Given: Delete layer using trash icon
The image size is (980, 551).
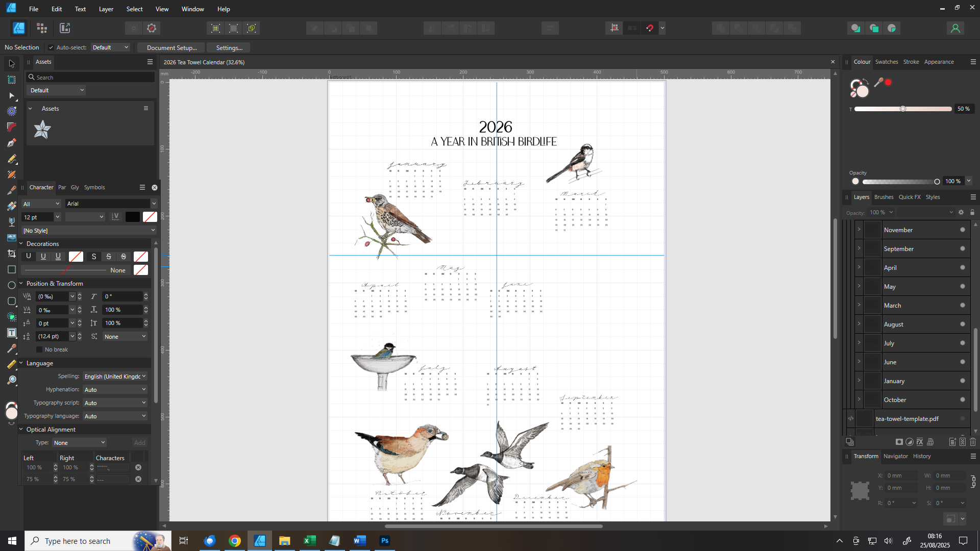Looking at the screenshot, I should (x=972, y=442).
